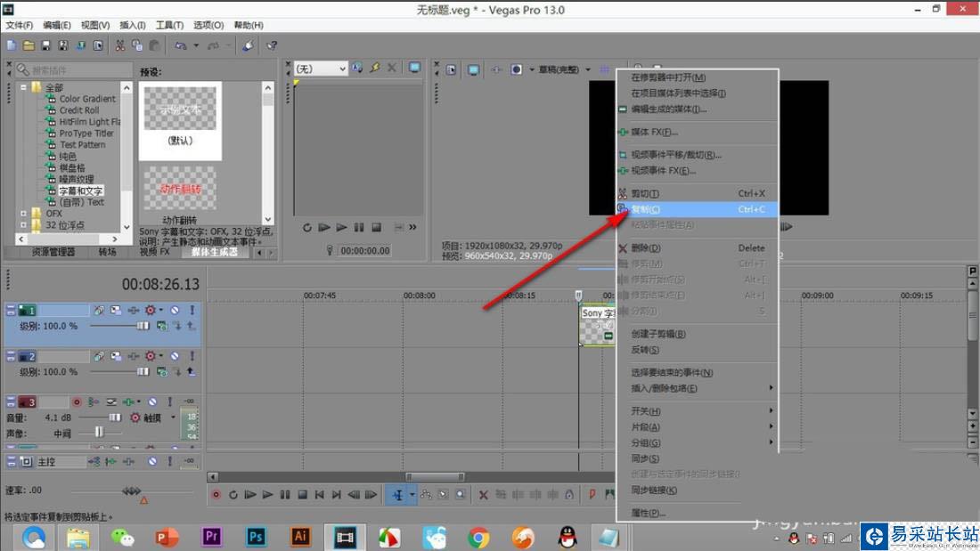980x551 pixels.
Task: Solo audio track 3
Action: (x=169, y=401)
